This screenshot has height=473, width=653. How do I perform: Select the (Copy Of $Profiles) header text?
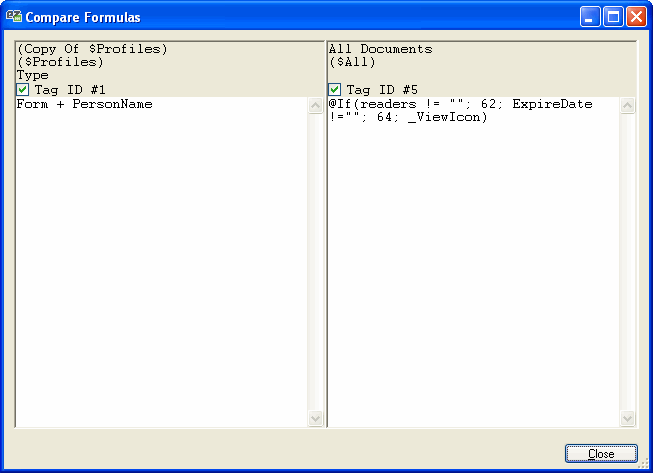pos(92,49)
